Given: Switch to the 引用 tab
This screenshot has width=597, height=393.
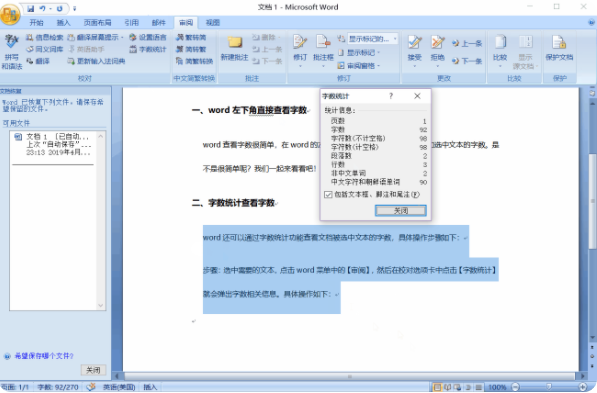Looking at the screenshot, I should (x=131, y=22).
